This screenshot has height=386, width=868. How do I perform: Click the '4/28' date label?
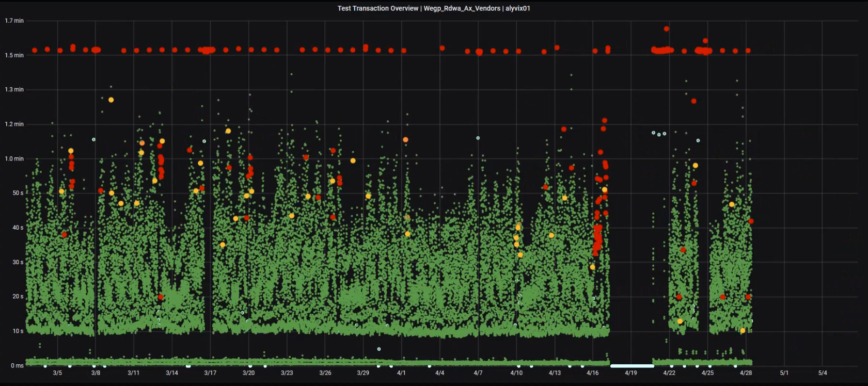point(746,373)
